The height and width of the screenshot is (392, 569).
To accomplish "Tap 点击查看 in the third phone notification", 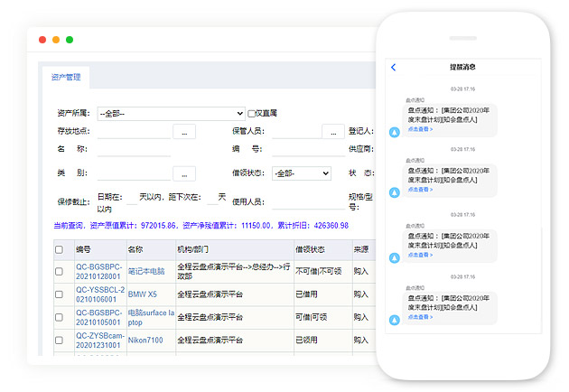I will pyautogui.click(x=420, y=255).
